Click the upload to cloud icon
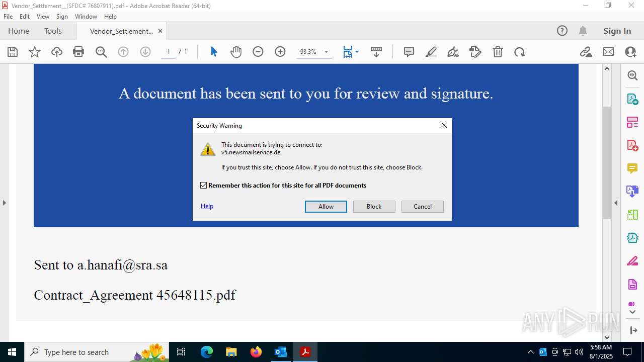Screen dimensions: 644x362 tap(57, 52)
